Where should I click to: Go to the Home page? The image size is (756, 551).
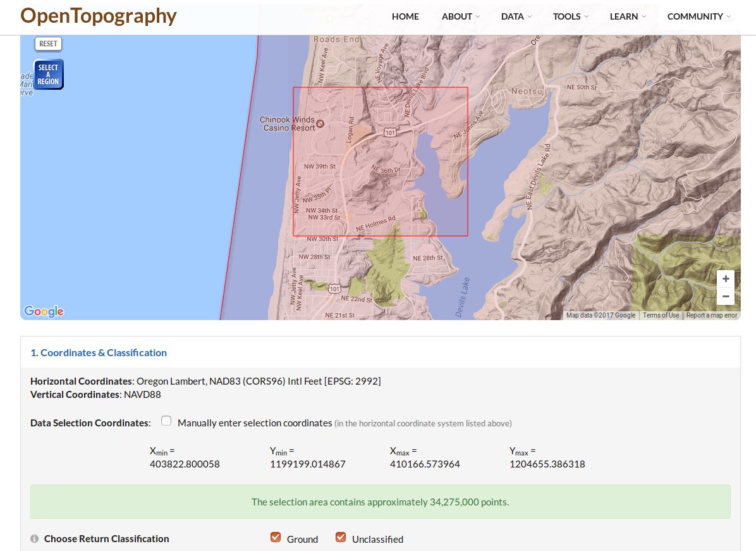pos(405,16)
